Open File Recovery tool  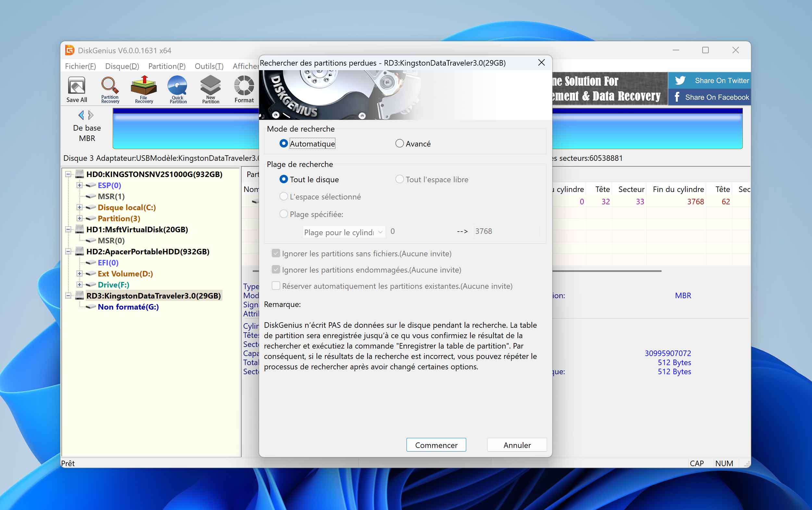point(144,89)
